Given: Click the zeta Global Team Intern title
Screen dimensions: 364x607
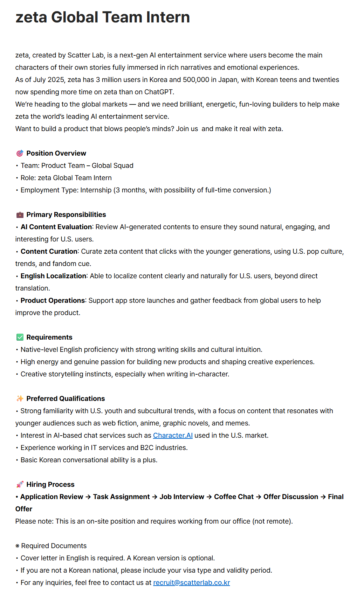Looking at the screenshot, I should coord(103,17).
